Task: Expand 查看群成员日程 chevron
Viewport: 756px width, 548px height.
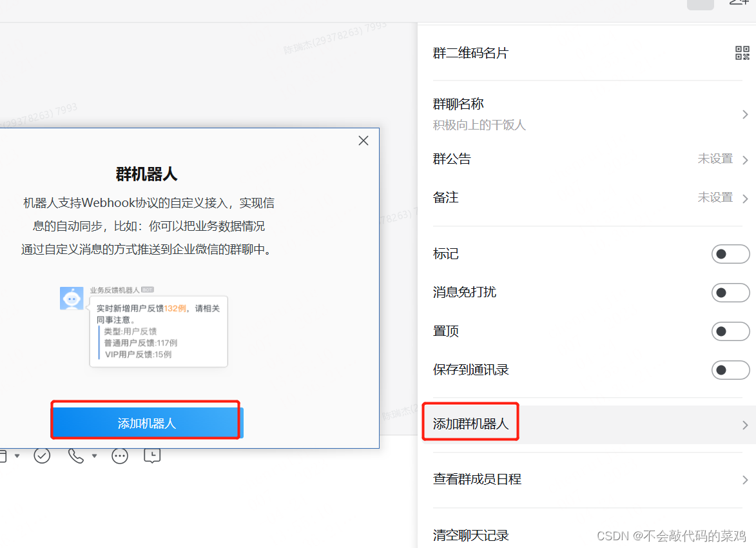Action: click(x=745, y=480)
